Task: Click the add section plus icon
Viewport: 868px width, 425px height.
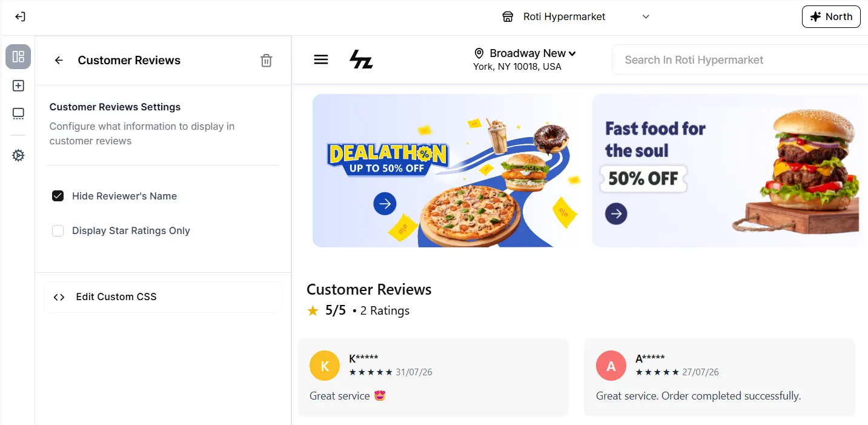Action: (x=18, y=85)
